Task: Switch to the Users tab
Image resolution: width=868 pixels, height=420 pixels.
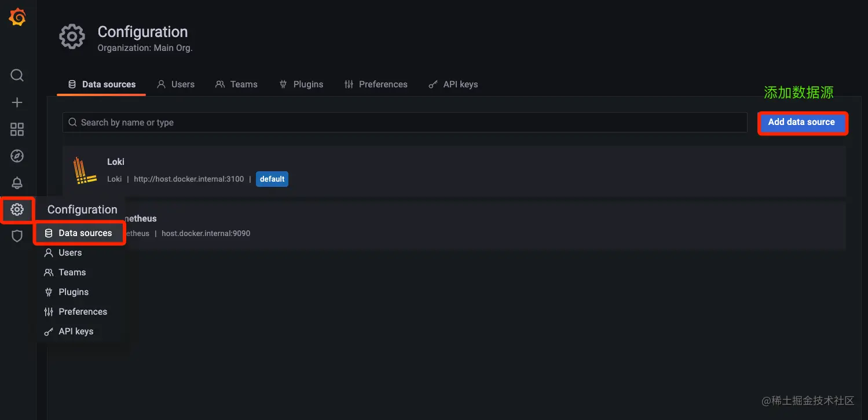Action: click(x=176, y=84)
